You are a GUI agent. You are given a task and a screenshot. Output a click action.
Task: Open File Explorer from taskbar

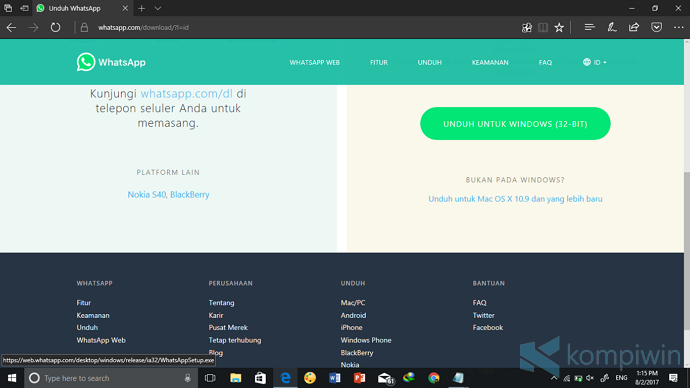pyautogui.click(x=235, y=378)
